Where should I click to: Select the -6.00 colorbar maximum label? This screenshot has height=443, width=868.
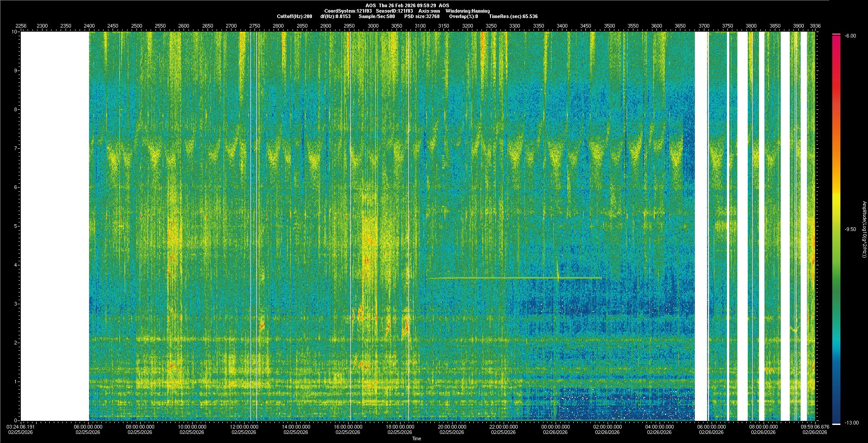[850, 36]
